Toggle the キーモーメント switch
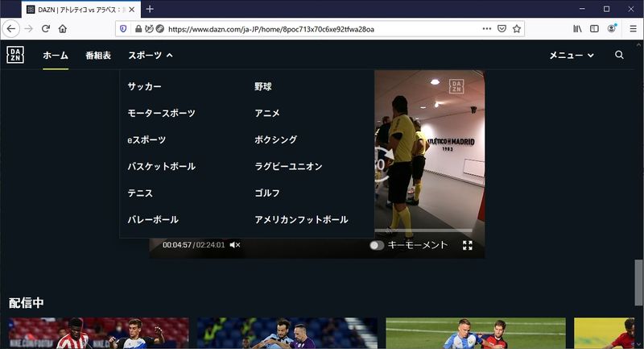 (x=377, y=245)
